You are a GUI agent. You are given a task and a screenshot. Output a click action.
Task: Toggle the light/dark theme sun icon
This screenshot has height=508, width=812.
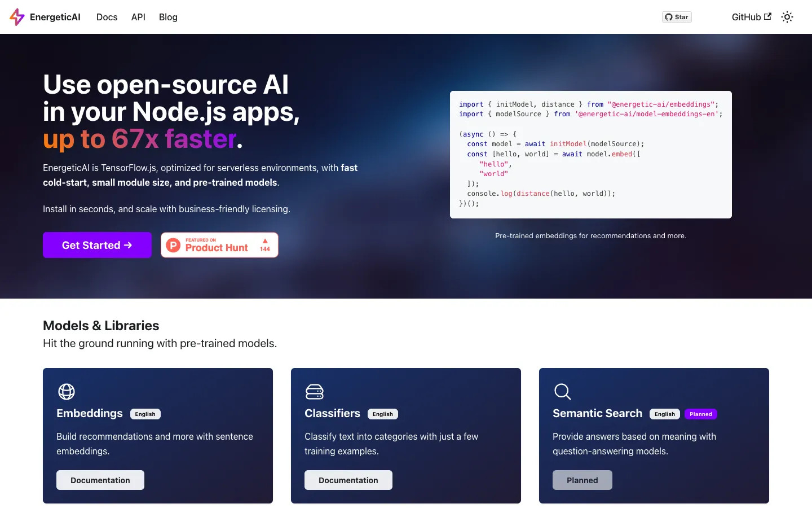click(x=787, y=17)
